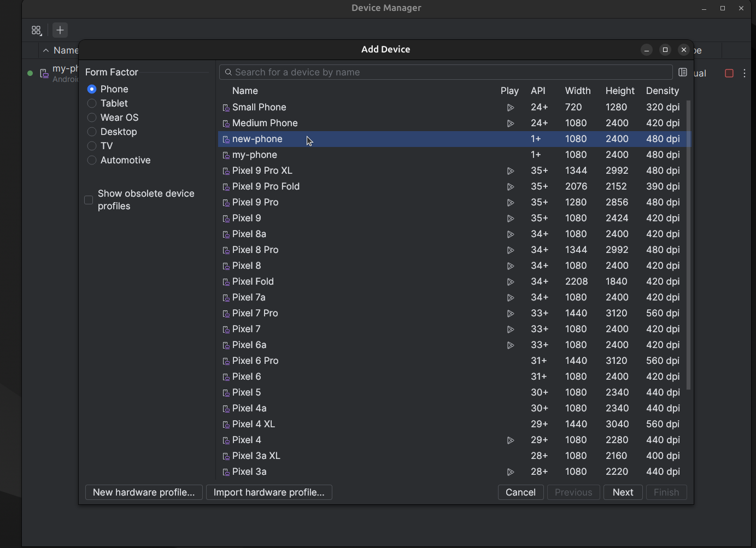This screenshot has height=548, width=756.
Task: Select the Desktop form factor
Action: [92, 132]
